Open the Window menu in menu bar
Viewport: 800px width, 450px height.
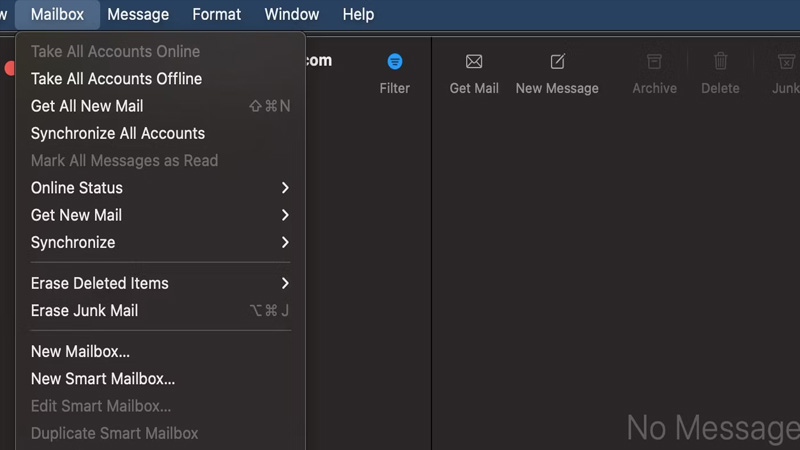292,14
